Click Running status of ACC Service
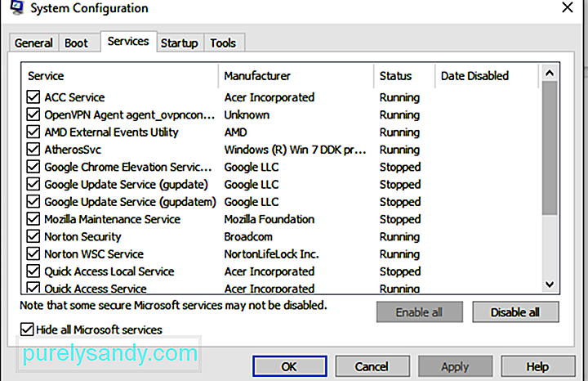 coord(399,97)
